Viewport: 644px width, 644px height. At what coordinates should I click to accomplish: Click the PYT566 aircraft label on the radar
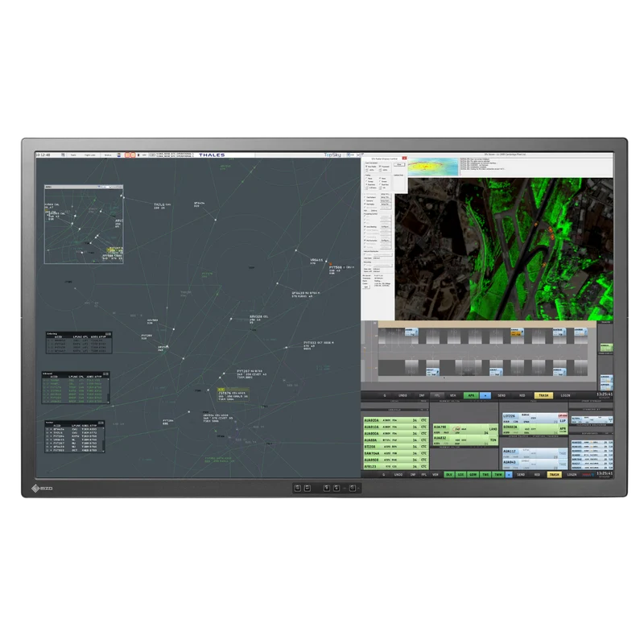[341, 270]
